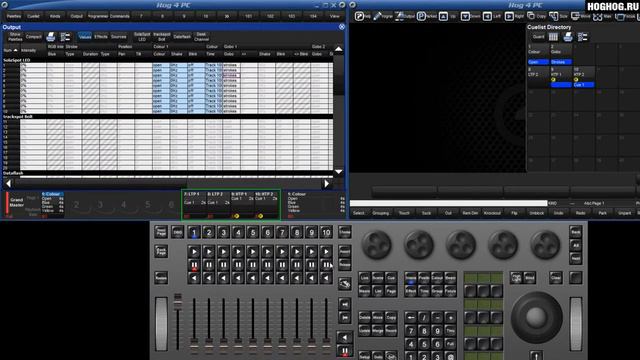Open Palettes toolbar tab
Screen dimensions: 640x360
click(14, 16)
